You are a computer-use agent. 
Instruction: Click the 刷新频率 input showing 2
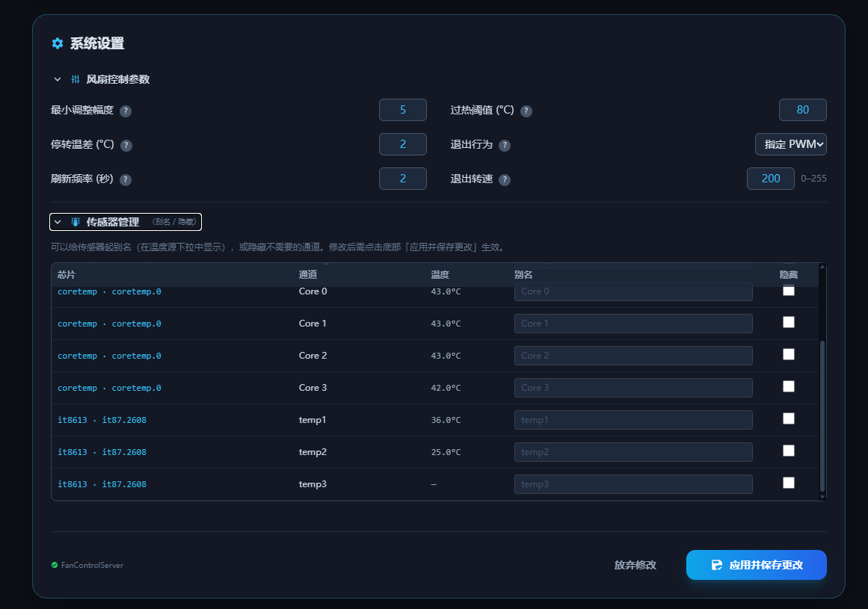(402, 178)
